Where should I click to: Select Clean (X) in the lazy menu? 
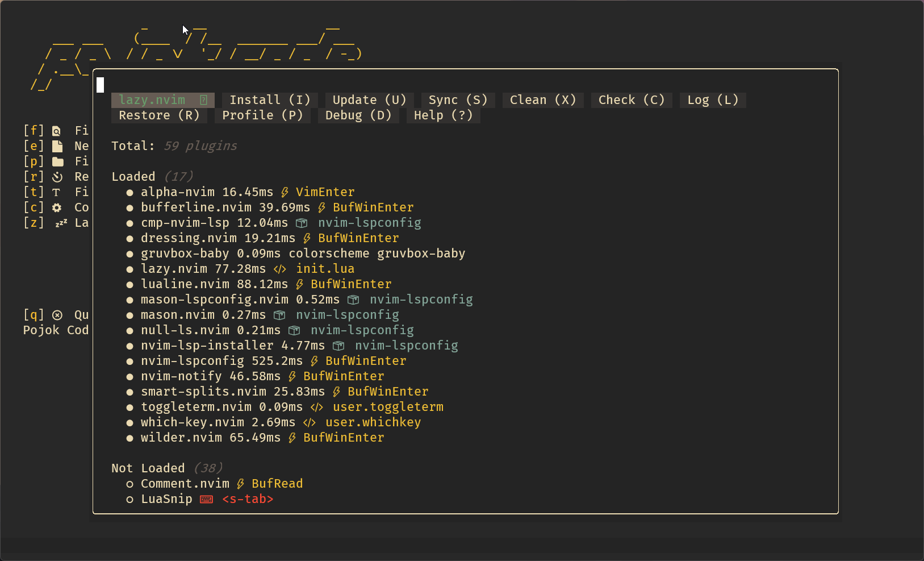coord(543,100)
